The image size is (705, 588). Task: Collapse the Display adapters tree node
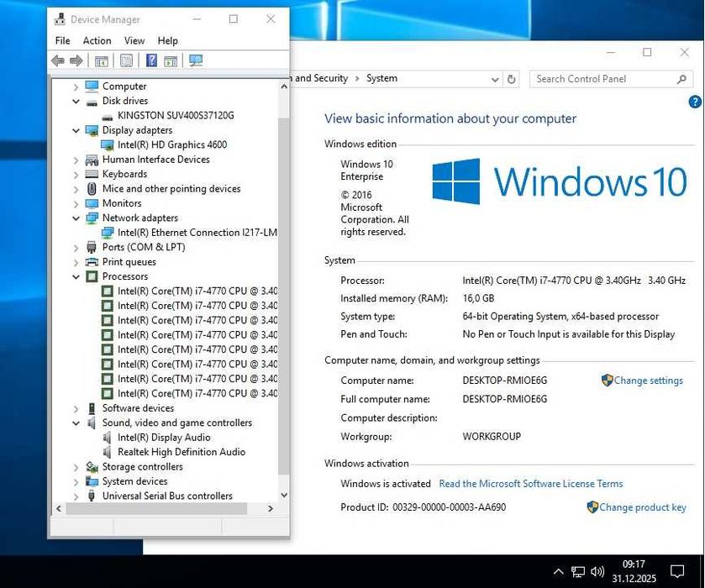pos(76,130)
